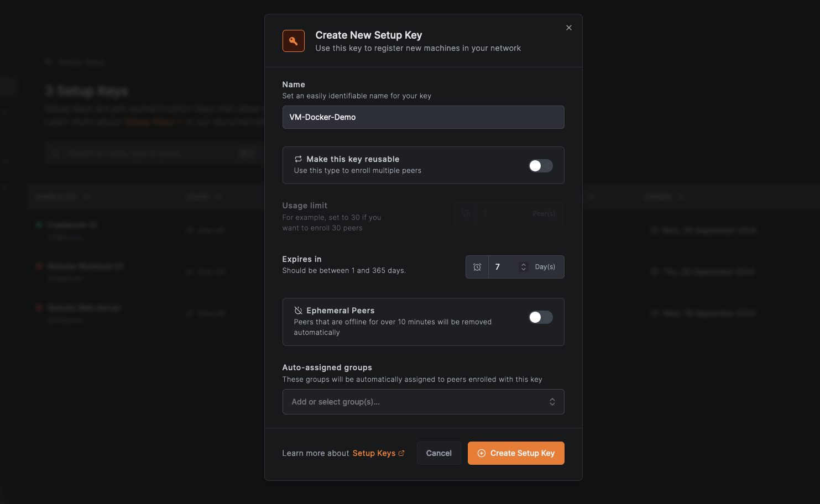Dismiss the dialog with the X button
820x504 pixels.
tap(568, 27)
